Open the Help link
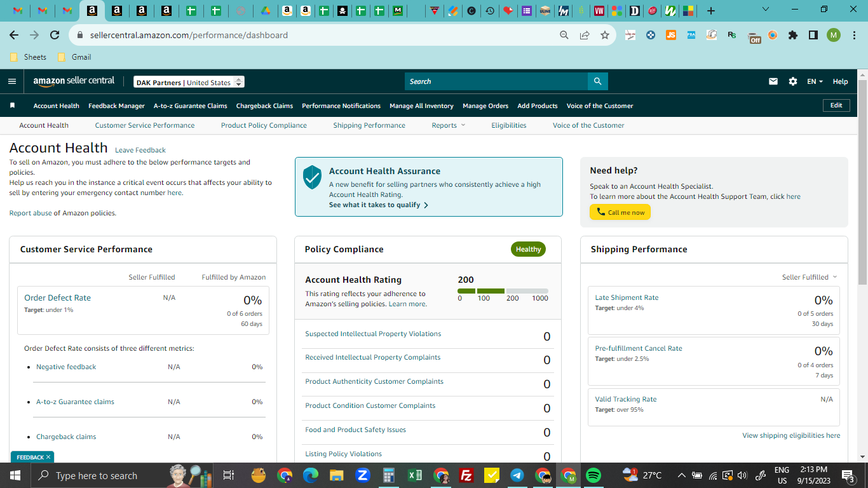Image resolution: width=868 pixels, height=488 pixels. 840,81
